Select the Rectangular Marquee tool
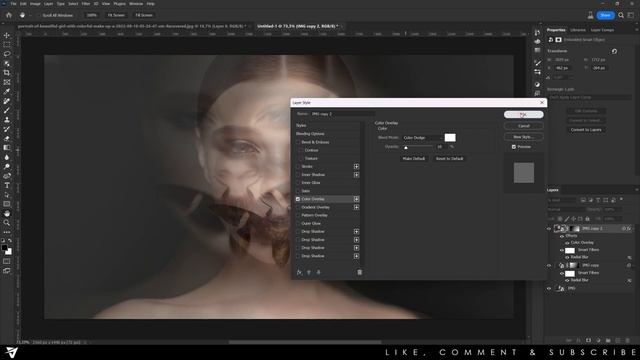This screenshot has width=640, height=360. point(7,44)
